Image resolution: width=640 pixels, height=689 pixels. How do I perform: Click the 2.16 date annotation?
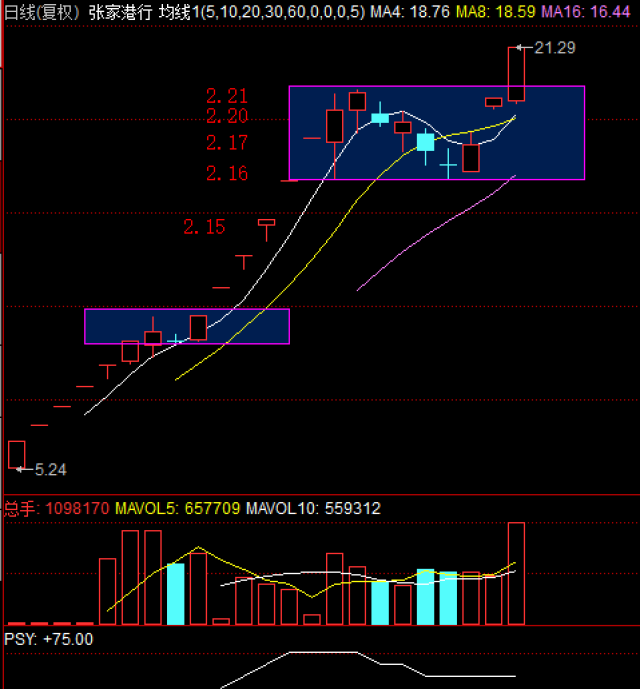pos(227,173)
